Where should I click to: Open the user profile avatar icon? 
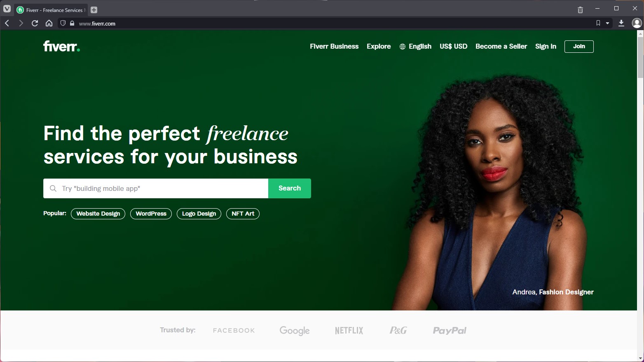(x=637, y=23)
